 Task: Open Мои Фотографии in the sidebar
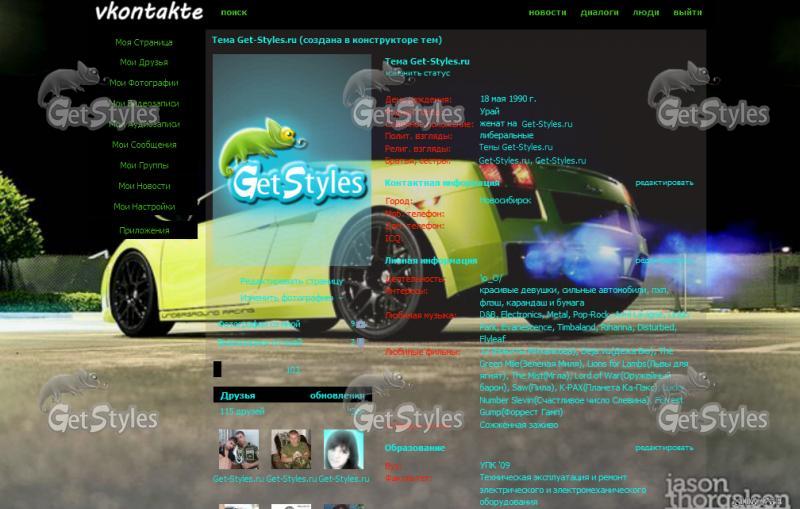(x=144, y=83)
